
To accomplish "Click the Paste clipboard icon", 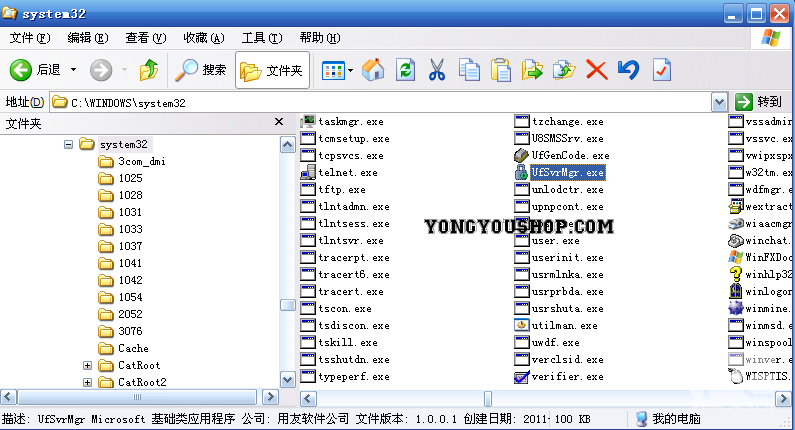I will (x=501, y=69).
